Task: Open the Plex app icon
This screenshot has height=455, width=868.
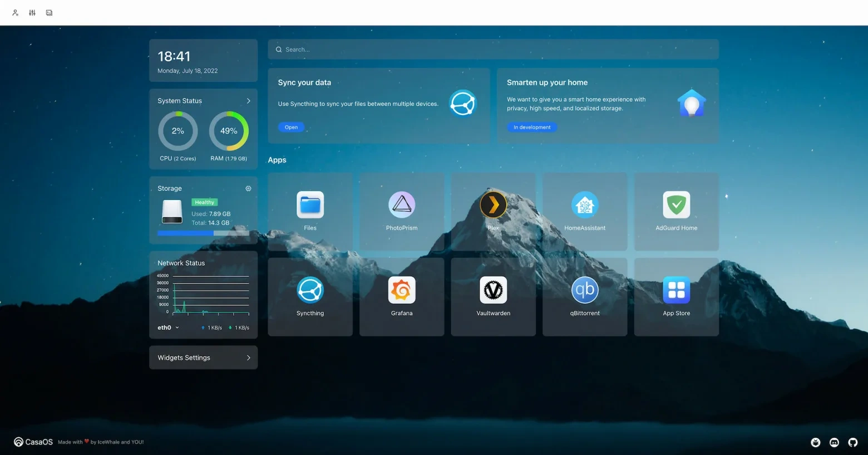Action: click(493, 206)
